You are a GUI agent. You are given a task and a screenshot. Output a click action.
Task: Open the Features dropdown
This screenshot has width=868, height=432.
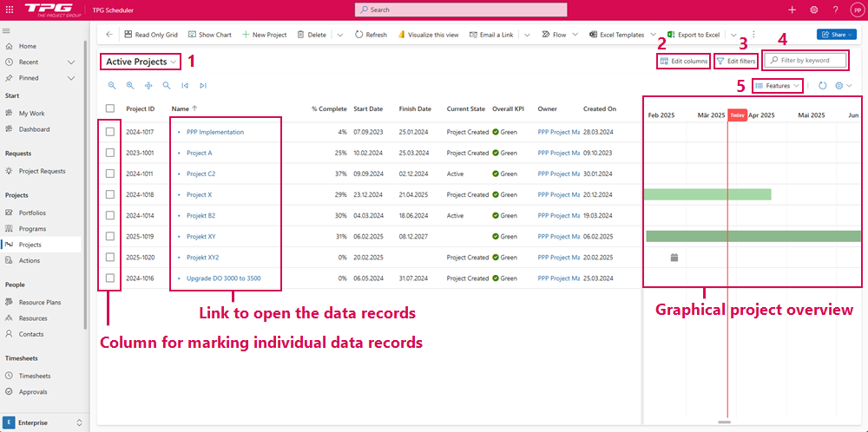pos(777,86)
